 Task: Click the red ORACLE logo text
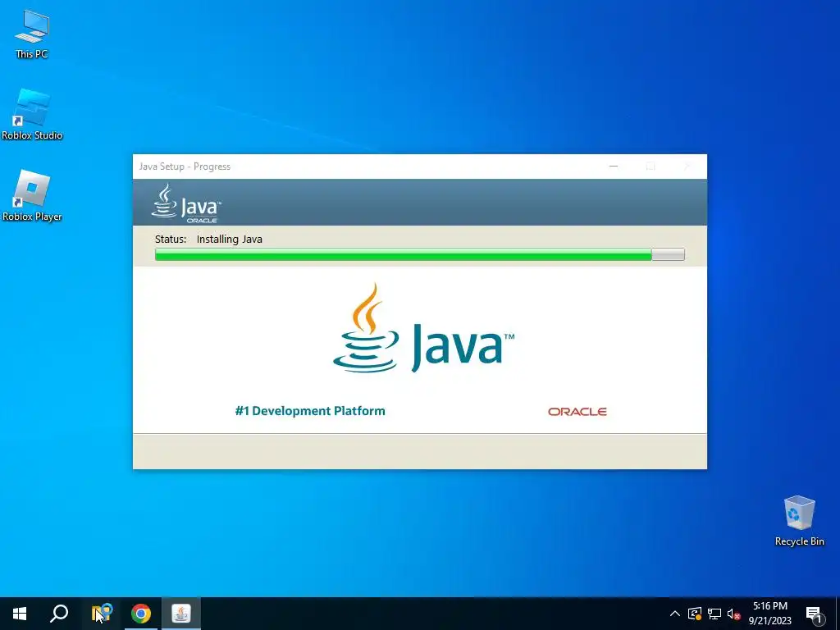coord(577,412)
